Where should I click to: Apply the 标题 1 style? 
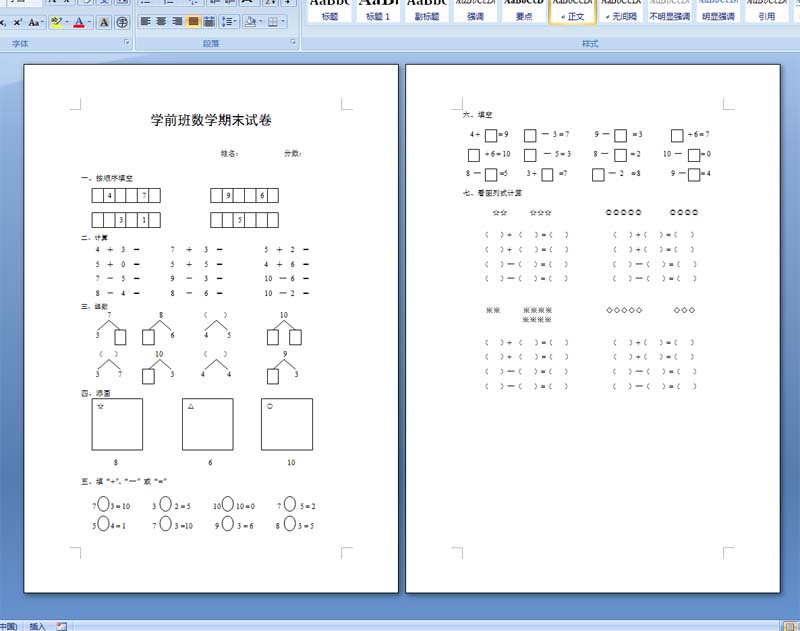tap(378, 11)
